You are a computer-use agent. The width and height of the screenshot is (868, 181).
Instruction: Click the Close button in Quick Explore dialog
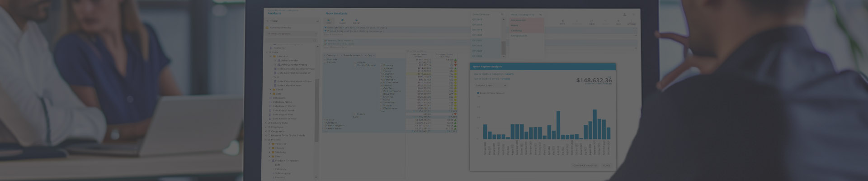coord(606,166)
